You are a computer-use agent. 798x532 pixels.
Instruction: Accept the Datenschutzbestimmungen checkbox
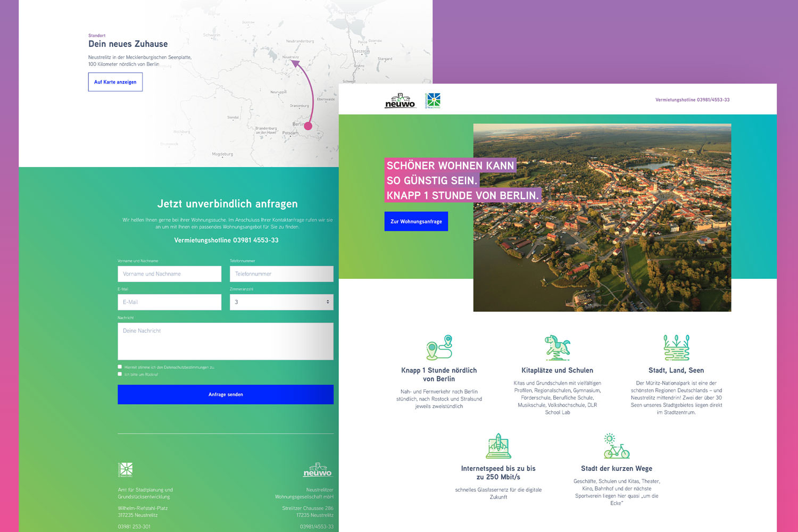coord(120,367)
